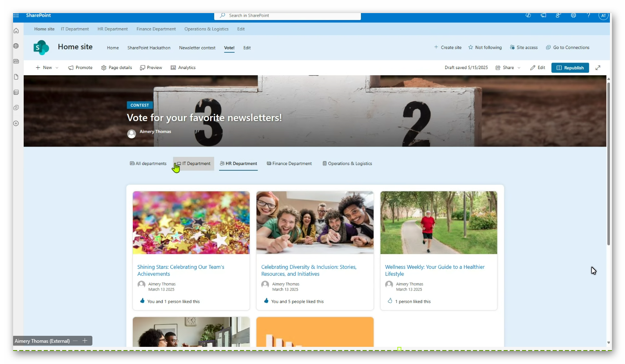Open My lists icon in app bar

(16, 92)
